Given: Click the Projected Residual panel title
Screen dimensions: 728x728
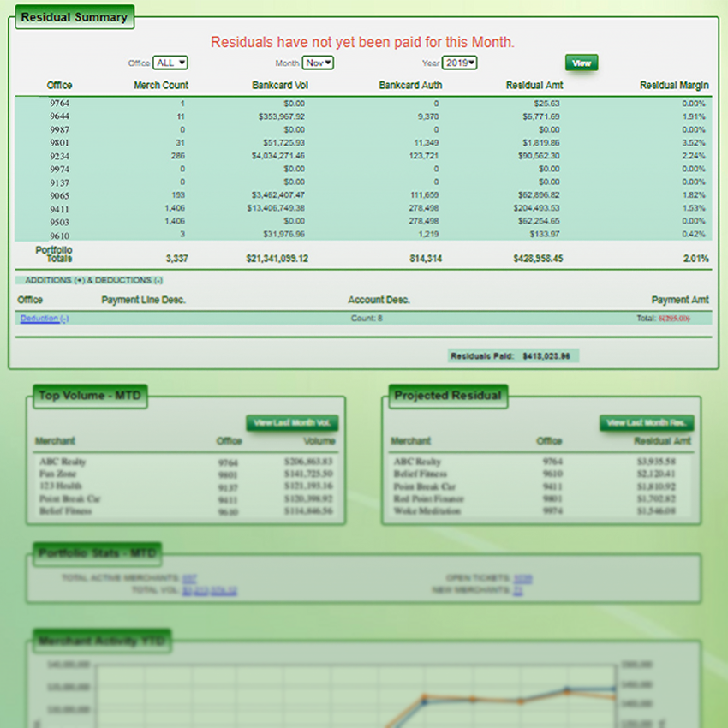Looking at the screenshot, I should click(448, 396).
